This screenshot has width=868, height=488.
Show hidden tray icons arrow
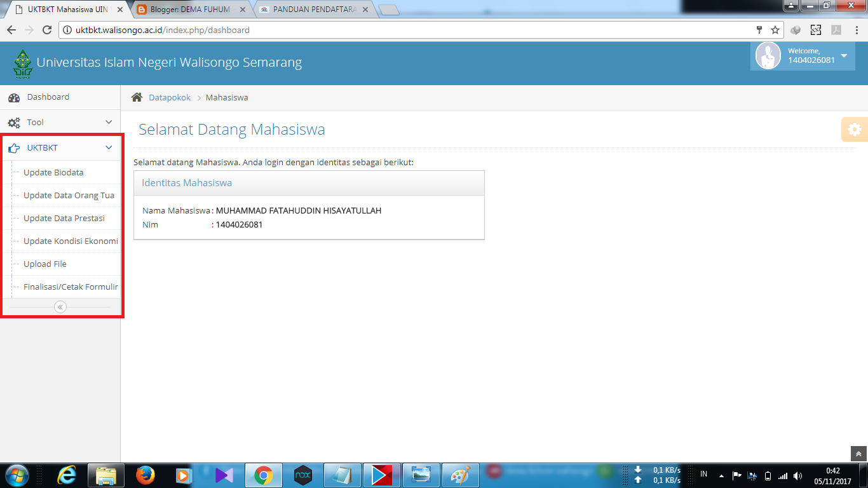coord(721,475)
